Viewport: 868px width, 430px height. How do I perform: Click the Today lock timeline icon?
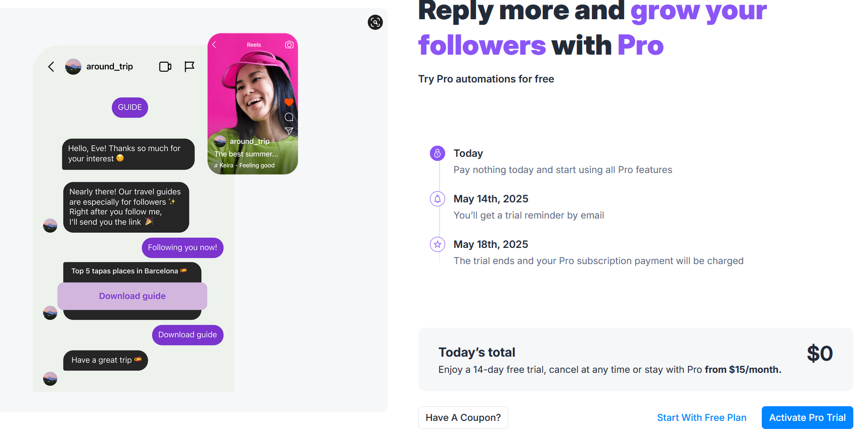coord(438,153)
